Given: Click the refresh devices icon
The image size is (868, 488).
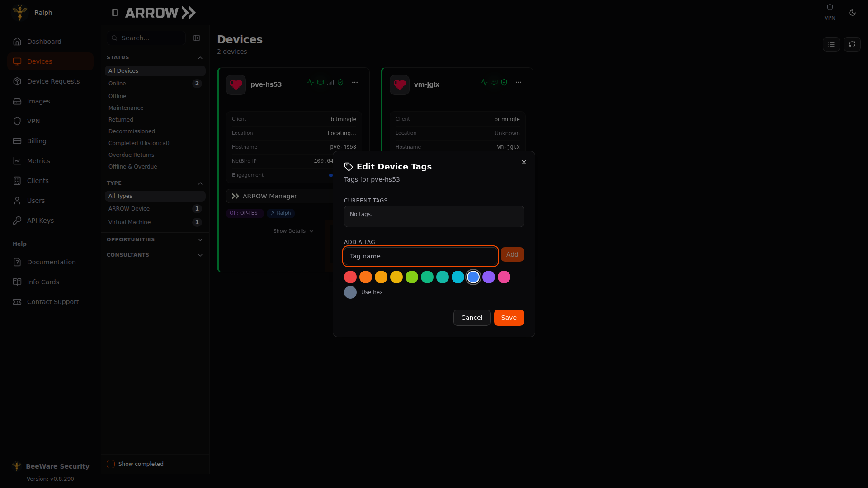Looking at the screenshot, I should click(x=852, y=44).
